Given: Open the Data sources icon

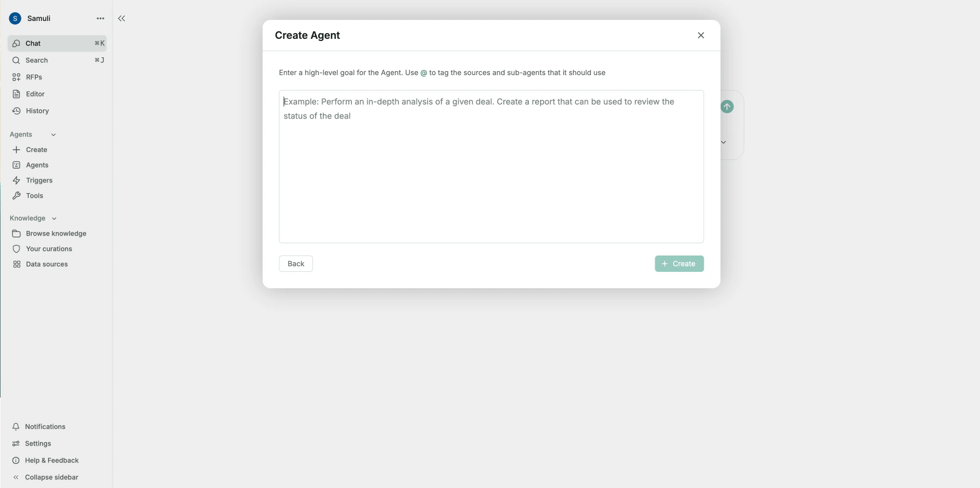Looking at the screenshot, I should pyautogui.click(x=16, y=264).
